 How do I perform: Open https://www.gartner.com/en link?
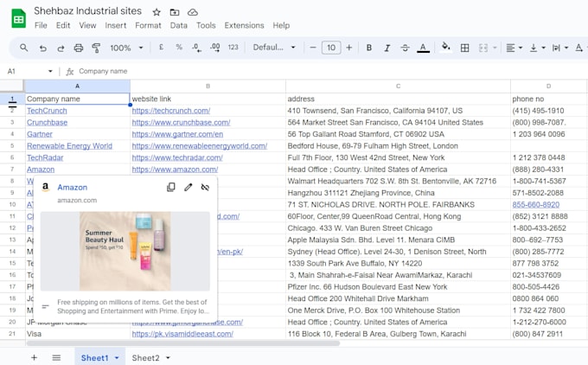point(177,134)
